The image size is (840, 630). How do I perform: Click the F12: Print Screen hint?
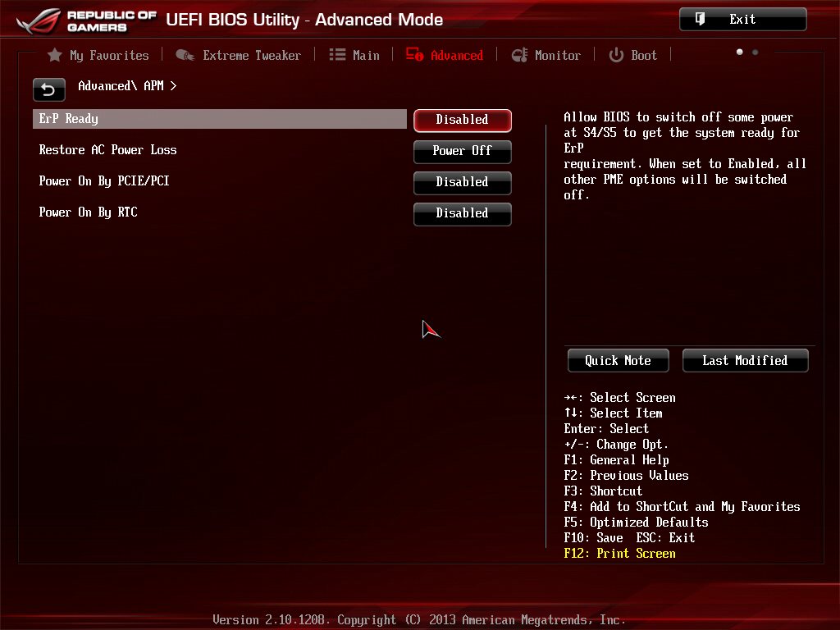click(x=620, y=554)
